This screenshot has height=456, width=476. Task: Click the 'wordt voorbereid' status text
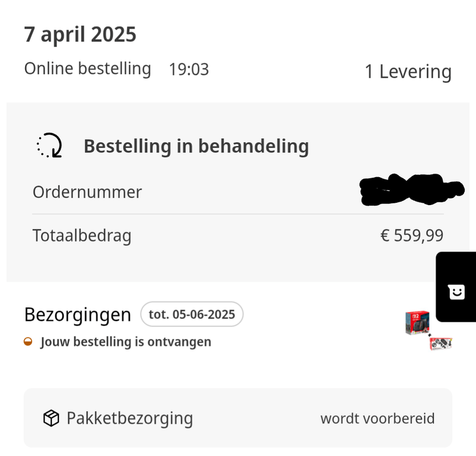377,419
